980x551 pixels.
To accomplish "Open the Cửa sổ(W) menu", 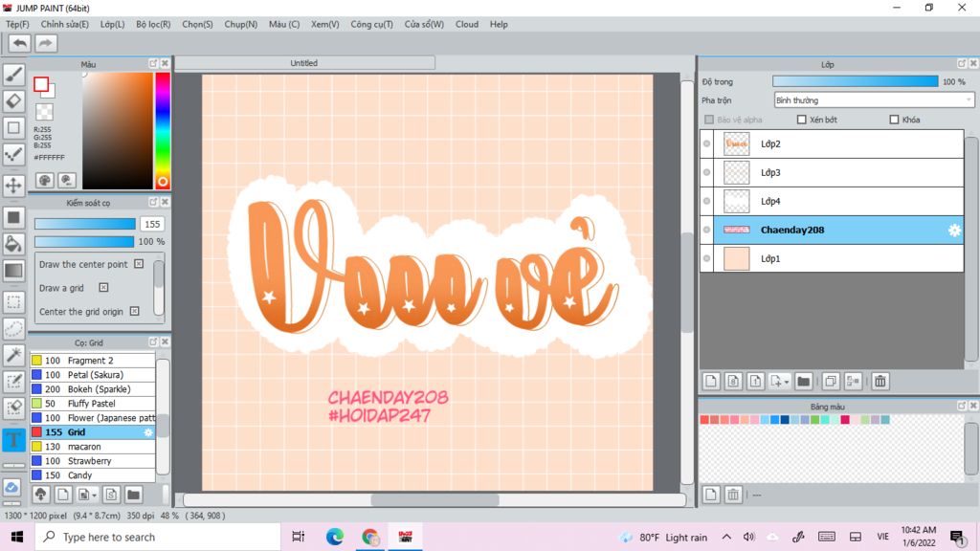I will 424,24.
